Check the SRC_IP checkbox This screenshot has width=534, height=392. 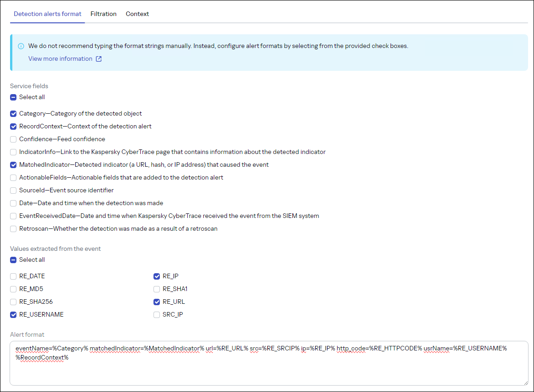coord(157,315)
